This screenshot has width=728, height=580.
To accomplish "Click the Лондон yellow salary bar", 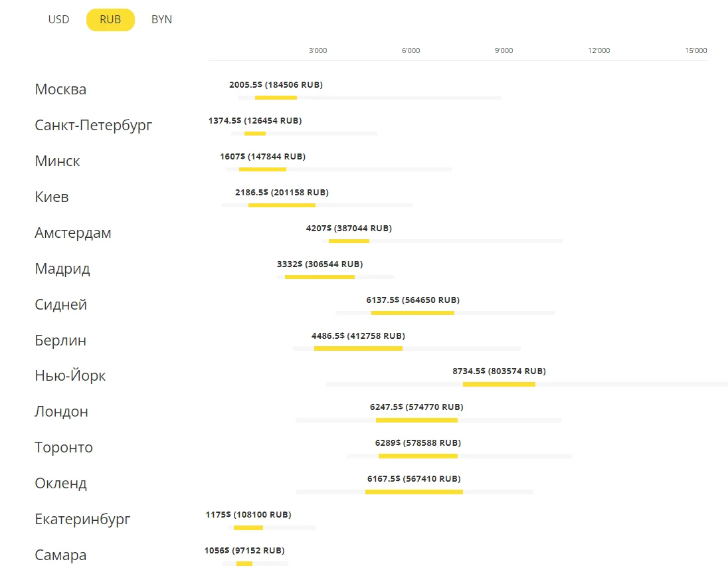I will [416, 420].
